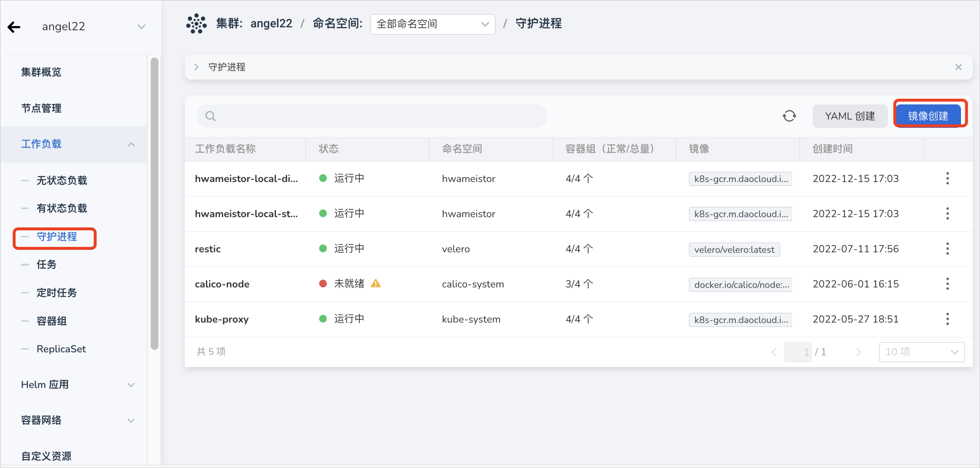980x468 pixels.
Task: Select 守护进程 in sidebar
Action: tap(57, 237)
